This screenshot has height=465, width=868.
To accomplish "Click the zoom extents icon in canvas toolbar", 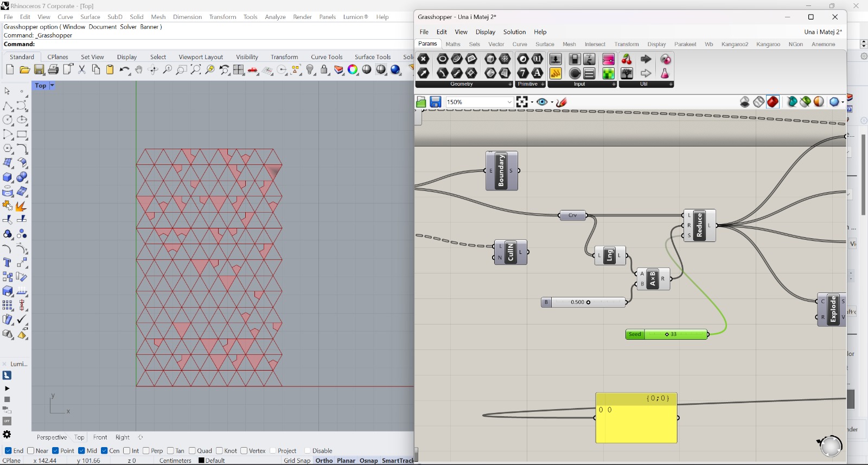I will coord(522,102).
